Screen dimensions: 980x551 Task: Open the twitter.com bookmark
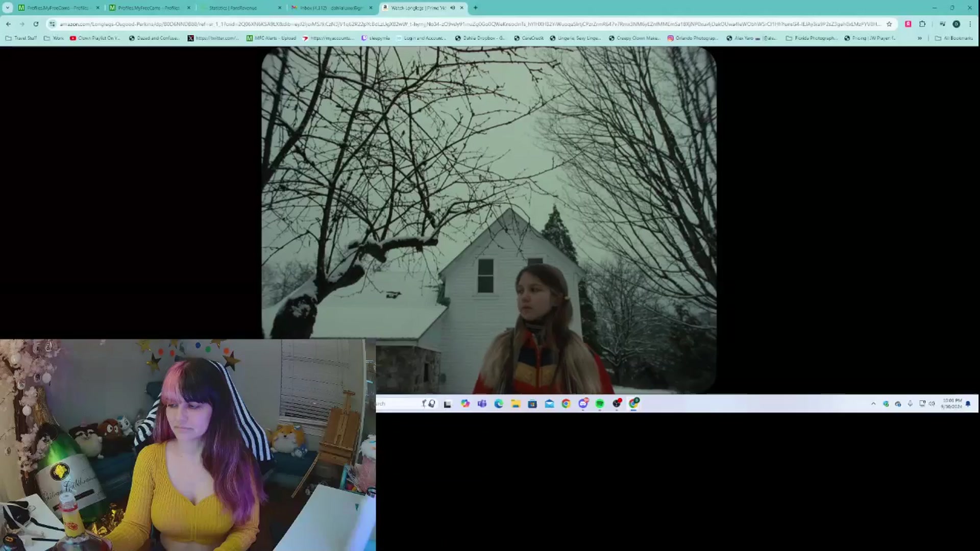click(x=213, y=38)
